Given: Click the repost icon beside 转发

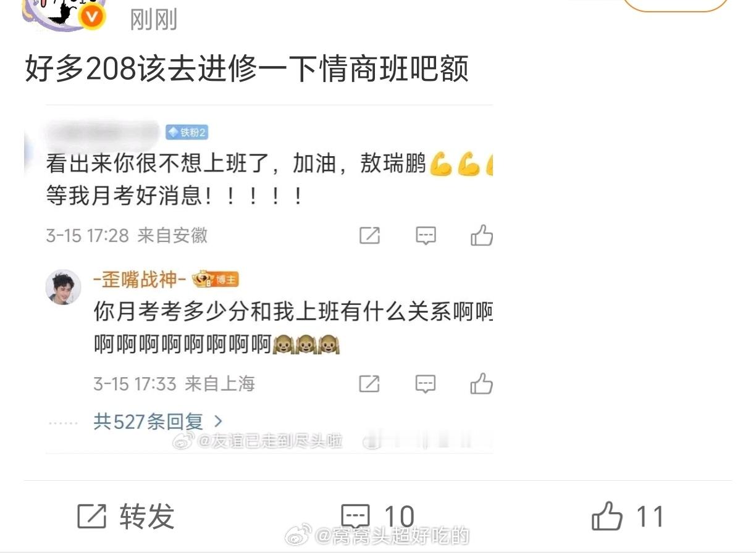Looking at the screenshot, I should click(x=91, y=516).
